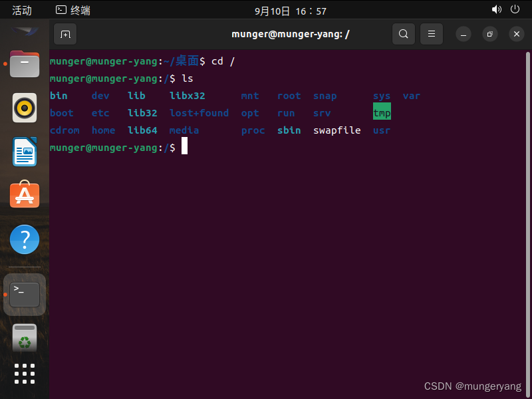
Task: Launch LibreOffice Writer from dock
Action: (25, 152)
